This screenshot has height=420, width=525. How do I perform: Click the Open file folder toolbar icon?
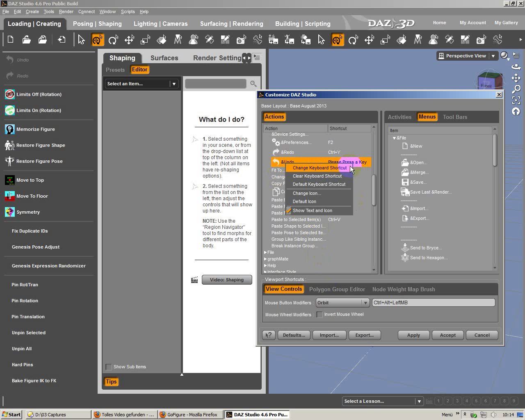(27, 40)
